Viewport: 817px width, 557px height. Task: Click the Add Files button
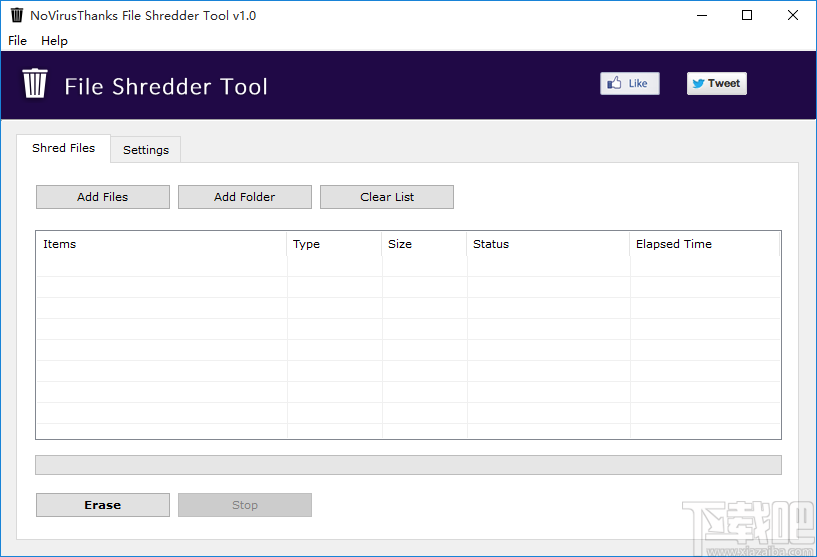point(103,197)
